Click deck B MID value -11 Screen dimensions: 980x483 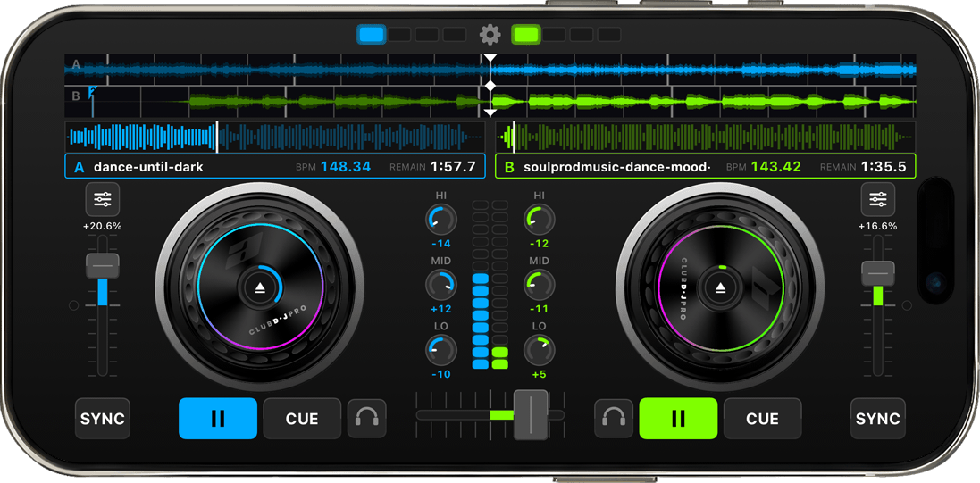pos(540,309)
